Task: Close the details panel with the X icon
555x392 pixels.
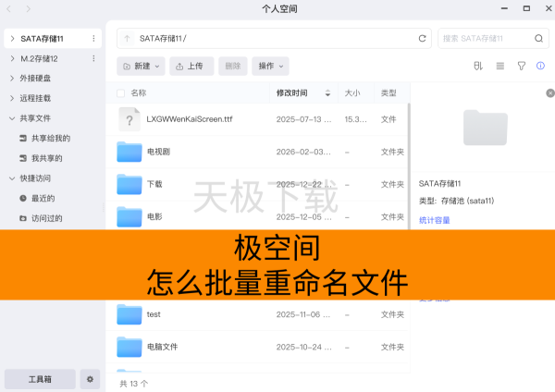Action: tap(550, 93)
